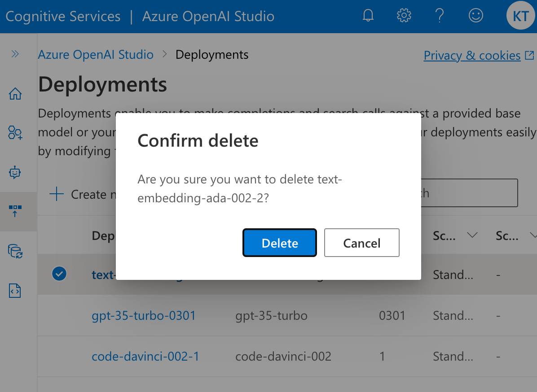
Task: Open the Data files sidebar icon
Action: [x=15, y=251]
